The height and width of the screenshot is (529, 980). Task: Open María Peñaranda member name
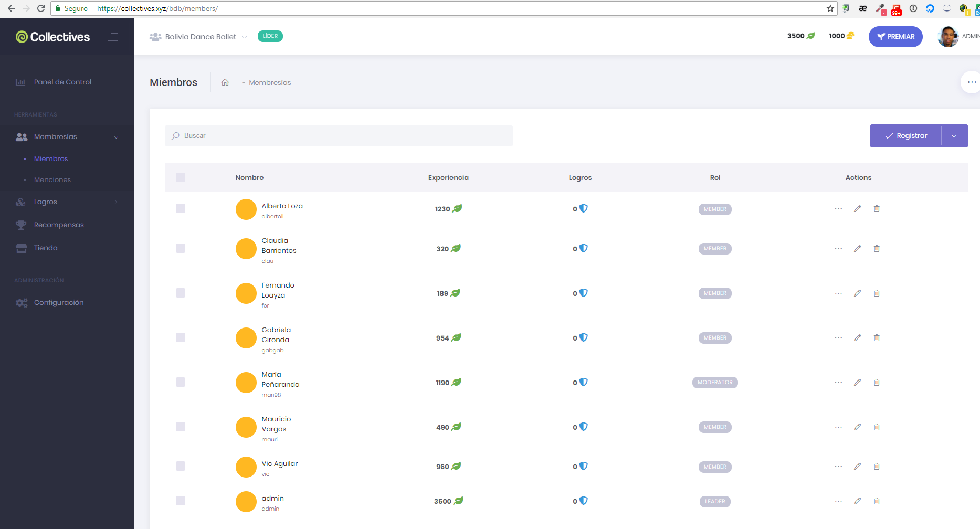point(280,379)
